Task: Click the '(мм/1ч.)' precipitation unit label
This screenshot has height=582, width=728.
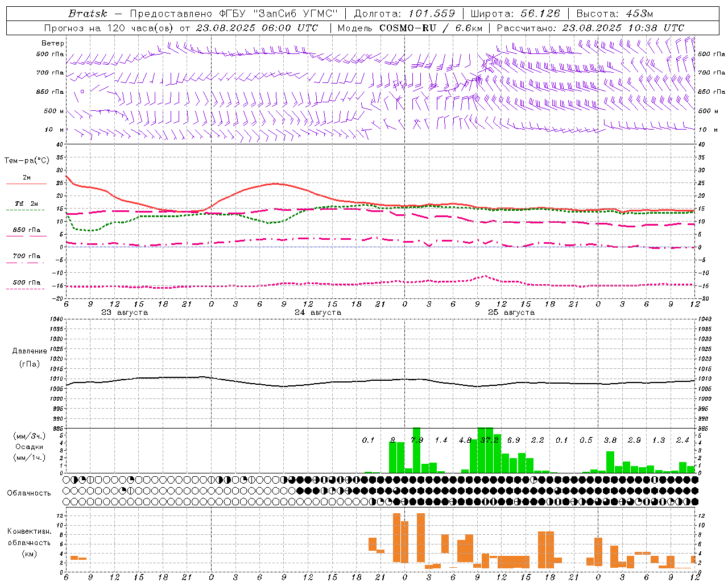Action: click(x=30, y=458)
